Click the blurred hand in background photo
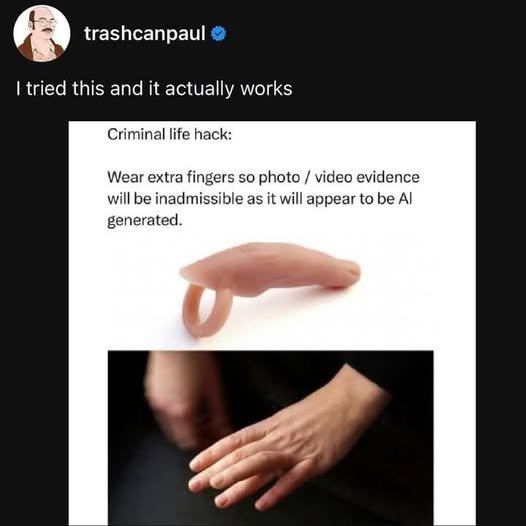The height and width of the screenshot is (526, 526). [x=183, y=399]
